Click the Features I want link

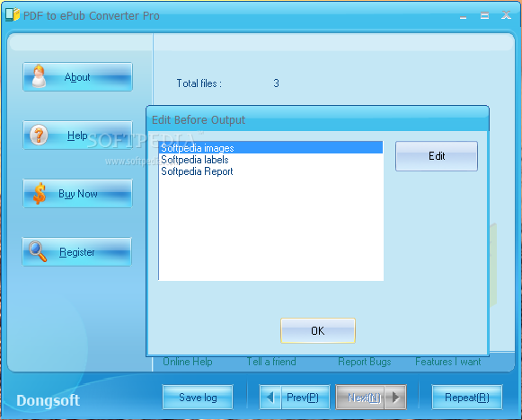click(448, 362)
